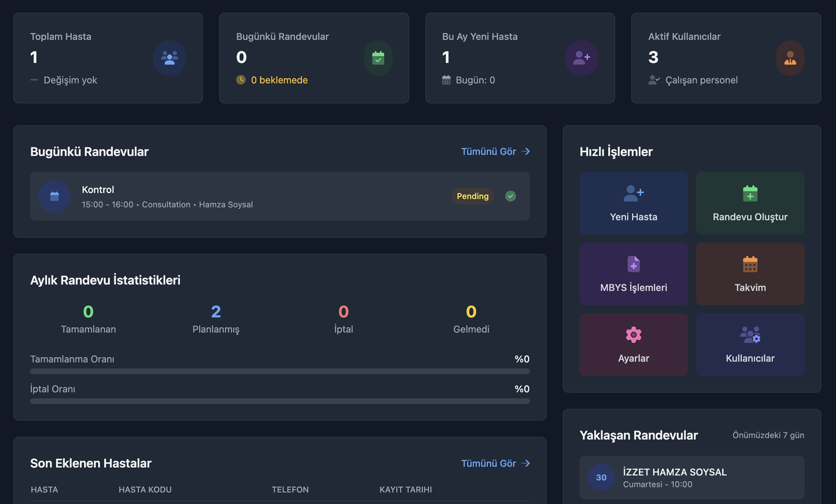Open Kullanıcılar management tile
Viewport: 836px width, 504px height.
coord(749,345)
